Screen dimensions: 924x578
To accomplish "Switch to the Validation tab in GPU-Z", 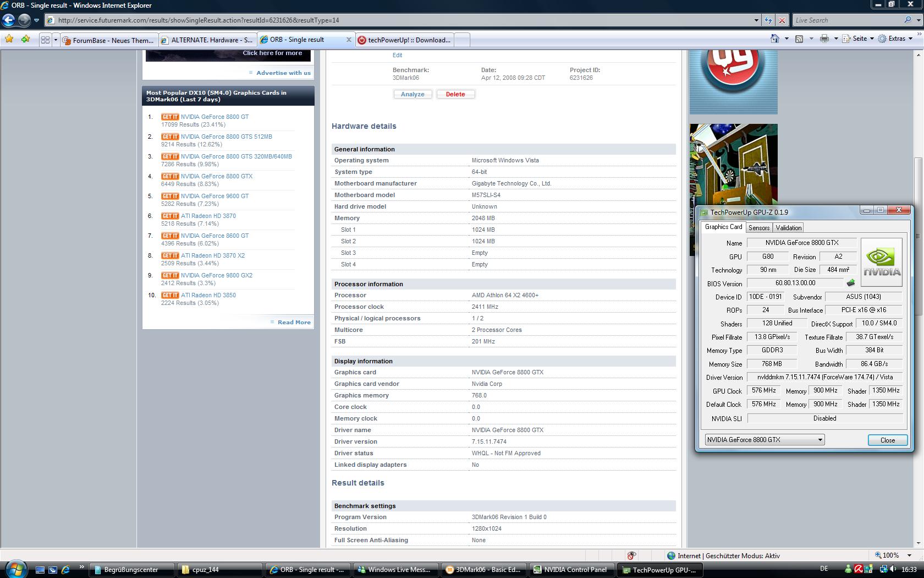I will (x=789, y=227).
